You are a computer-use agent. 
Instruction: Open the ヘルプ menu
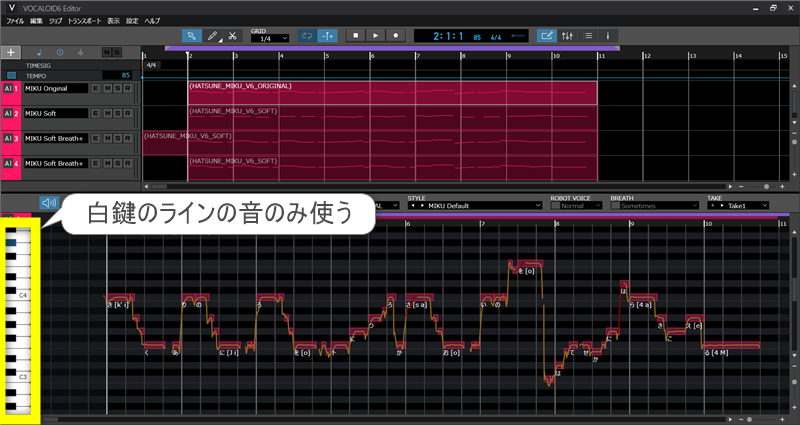152,21
